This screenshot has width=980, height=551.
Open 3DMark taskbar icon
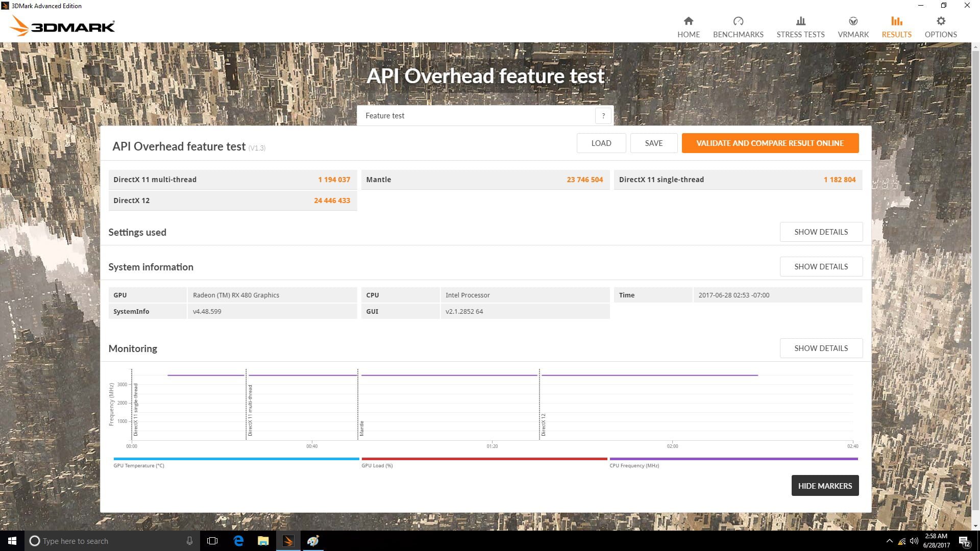coord(288,541)
